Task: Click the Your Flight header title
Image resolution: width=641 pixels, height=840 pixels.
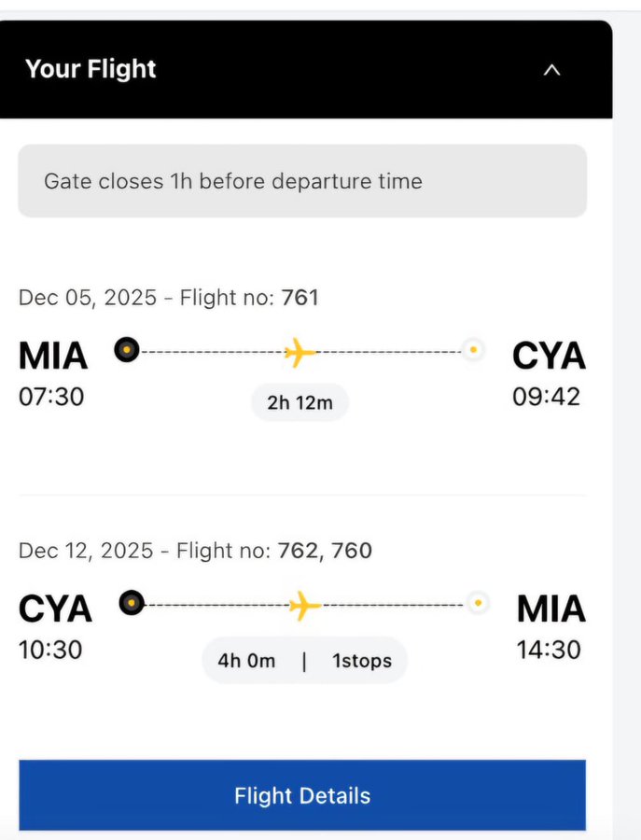Action: tap(91, 69)
